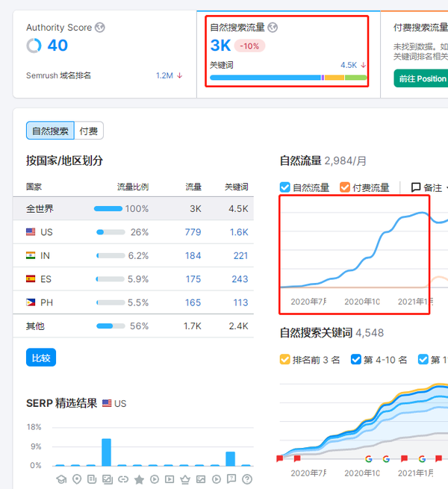Click the stacked images image-pack icon
Screen dimensions: 448x489
(108, 479)
